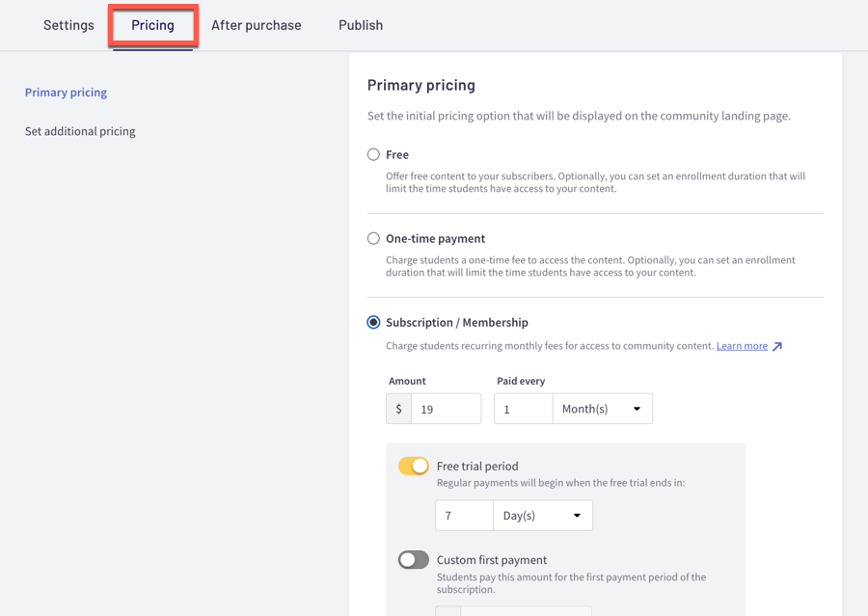This screenshot has height=616, width=868.
Task: Select Subscription / Membership radio button
Action: (373, 322)
